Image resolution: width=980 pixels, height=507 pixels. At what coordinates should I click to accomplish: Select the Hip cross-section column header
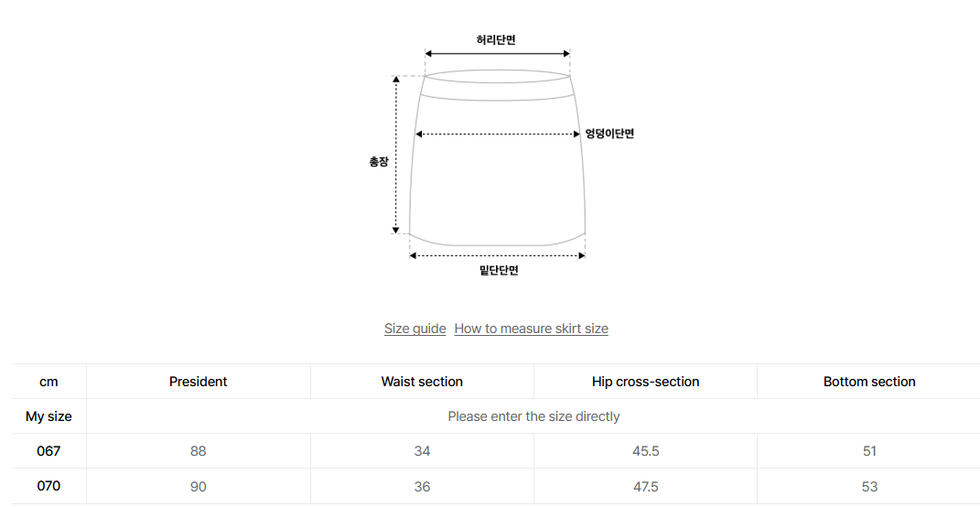646,382
